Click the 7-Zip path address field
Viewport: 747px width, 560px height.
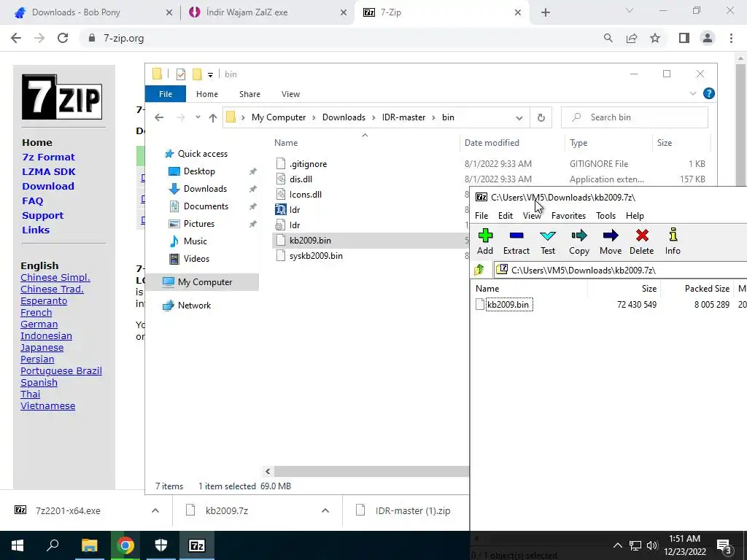coord(621,270)
